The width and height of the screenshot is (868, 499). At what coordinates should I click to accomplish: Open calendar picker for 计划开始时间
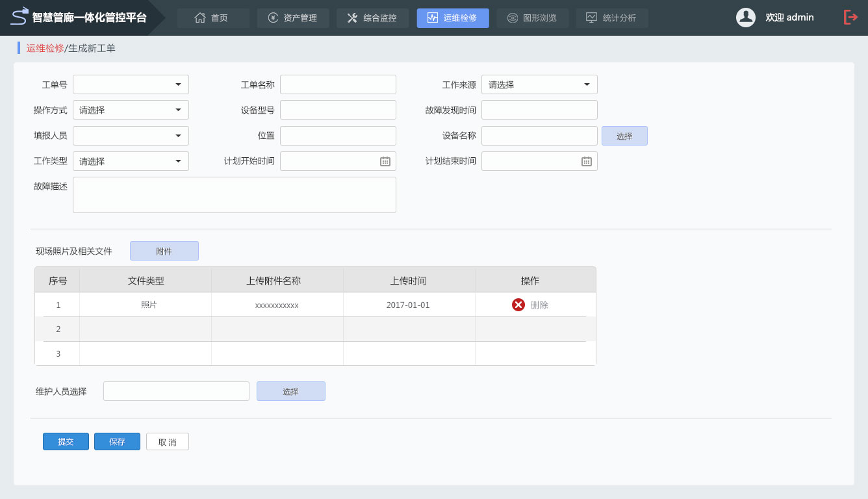pos(385,161)
